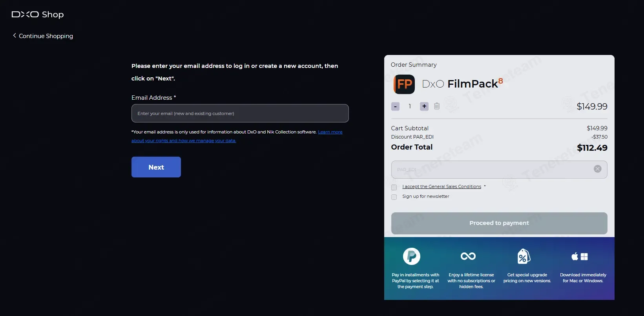The image size is (644, 316).
Task: Click the percent tag upgrade pricing icon
Action: click(524, 256)
